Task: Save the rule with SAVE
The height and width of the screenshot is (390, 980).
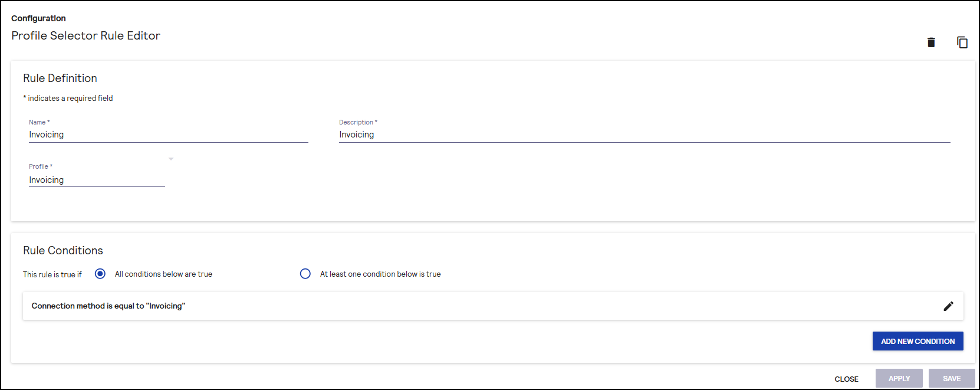Action: [951, 379]
